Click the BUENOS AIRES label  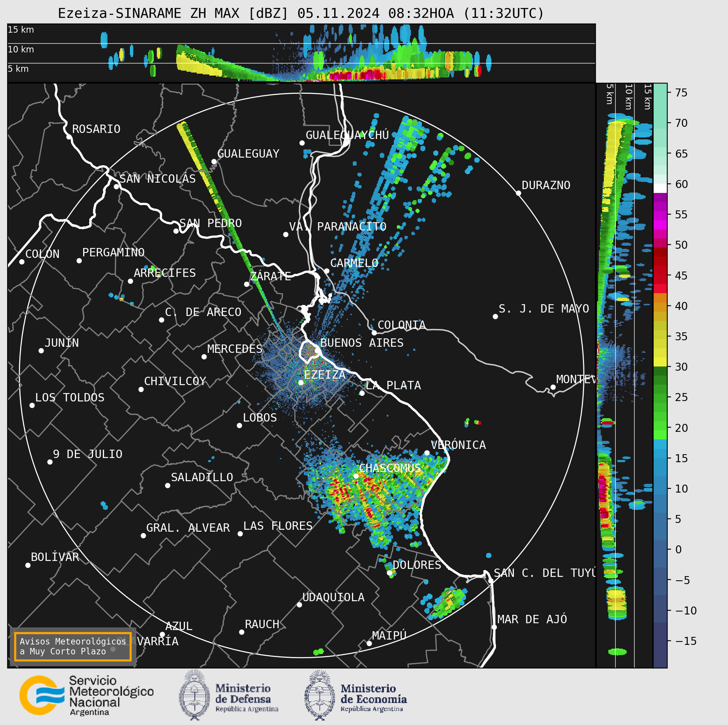[362, 343]
